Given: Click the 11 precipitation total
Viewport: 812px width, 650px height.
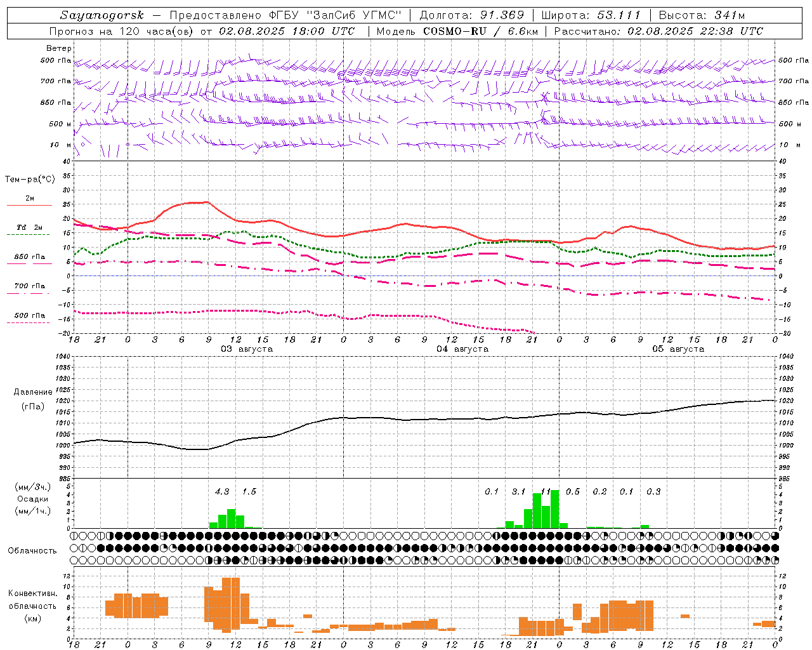Looking at the screenshot, I should tap(546, 492).
